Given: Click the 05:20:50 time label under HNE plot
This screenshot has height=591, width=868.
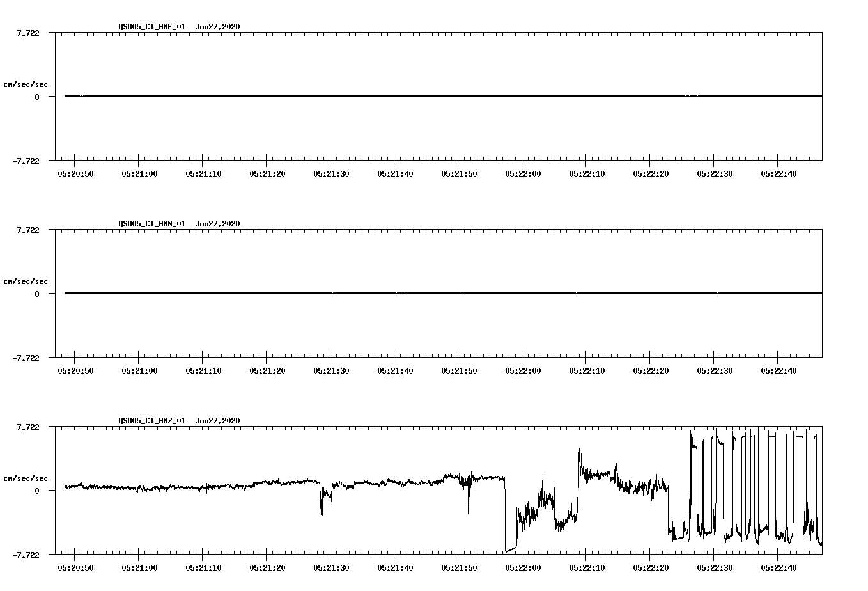Looking at the screenshot, I should (75, 174).
